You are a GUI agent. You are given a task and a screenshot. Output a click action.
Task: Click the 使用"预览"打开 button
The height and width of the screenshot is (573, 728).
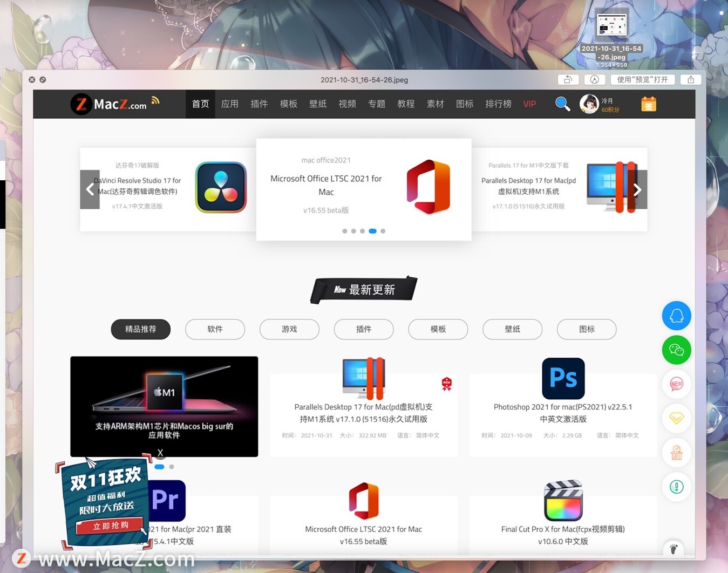(x=642, y=79)
